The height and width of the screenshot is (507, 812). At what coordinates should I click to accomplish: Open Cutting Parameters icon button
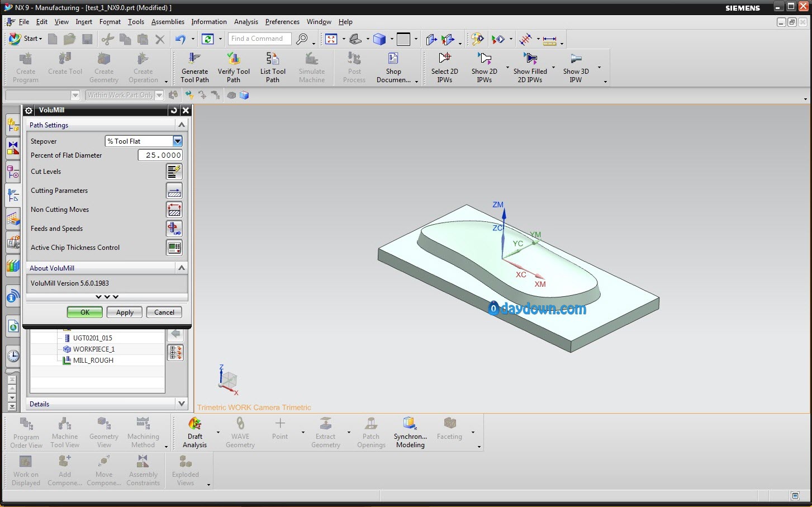coord(174,191)
